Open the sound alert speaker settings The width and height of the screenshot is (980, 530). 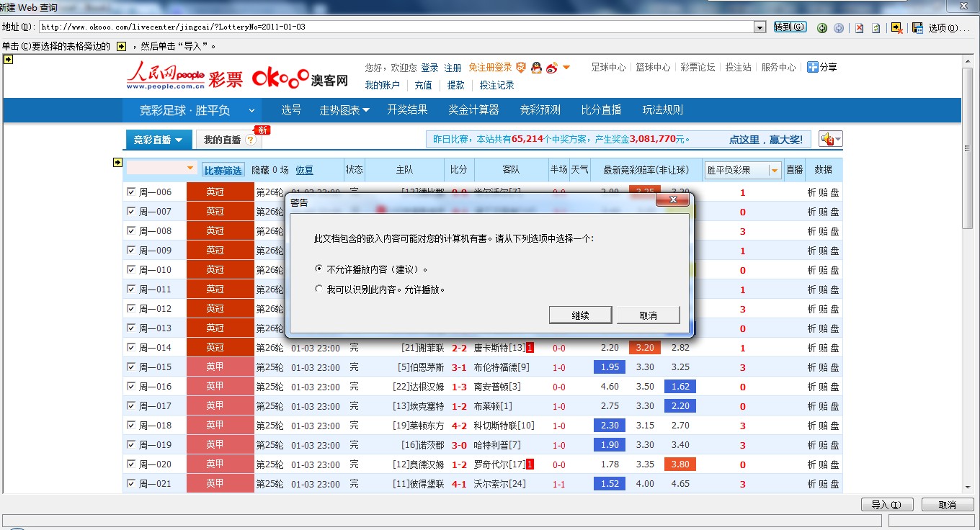tap(830, 140)
